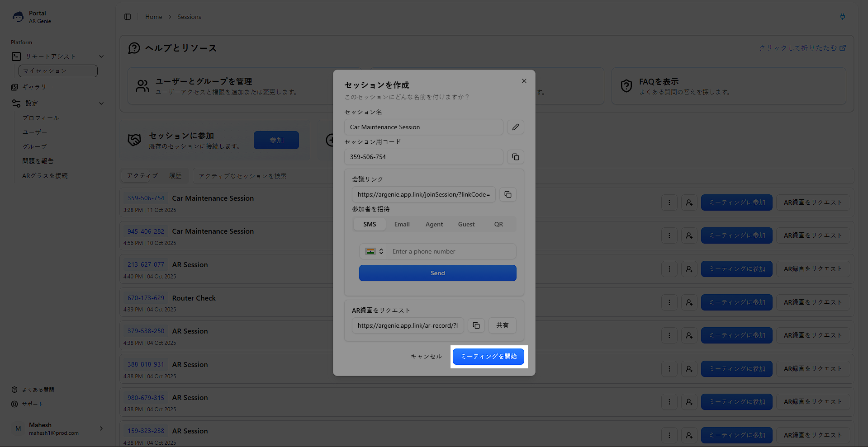The height and width of the screenshot is (447, 868).
Task: Click the ミーティングを開始 button
Action: point(488,357)
